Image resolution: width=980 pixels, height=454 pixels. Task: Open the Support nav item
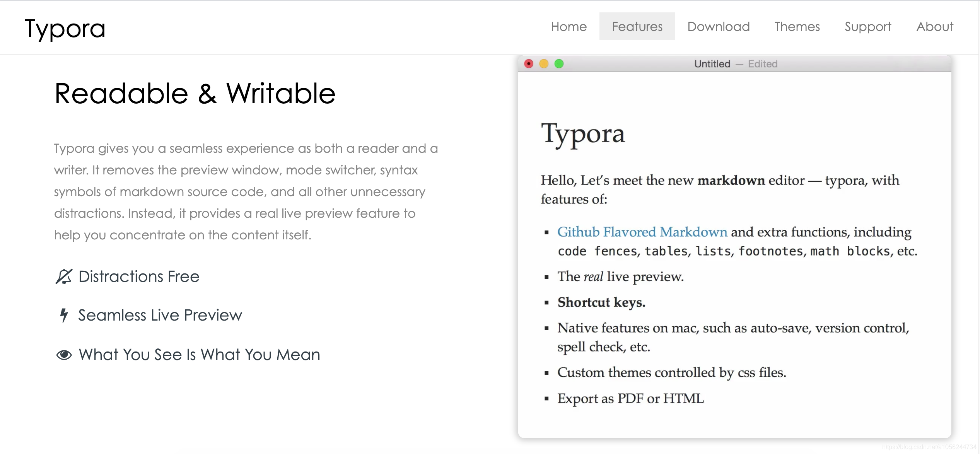(868, 26)
